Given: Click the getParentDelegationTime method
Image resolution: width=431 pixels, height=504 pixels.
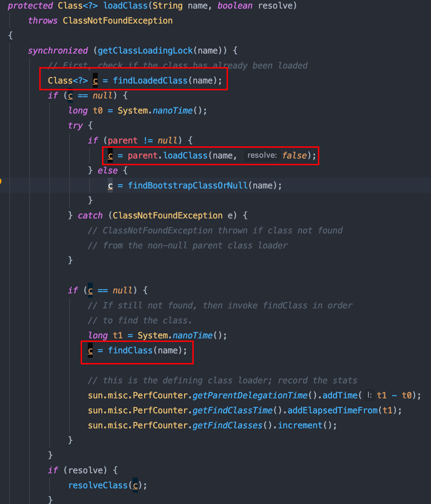Looking at the screenshot, I should 250,395.
